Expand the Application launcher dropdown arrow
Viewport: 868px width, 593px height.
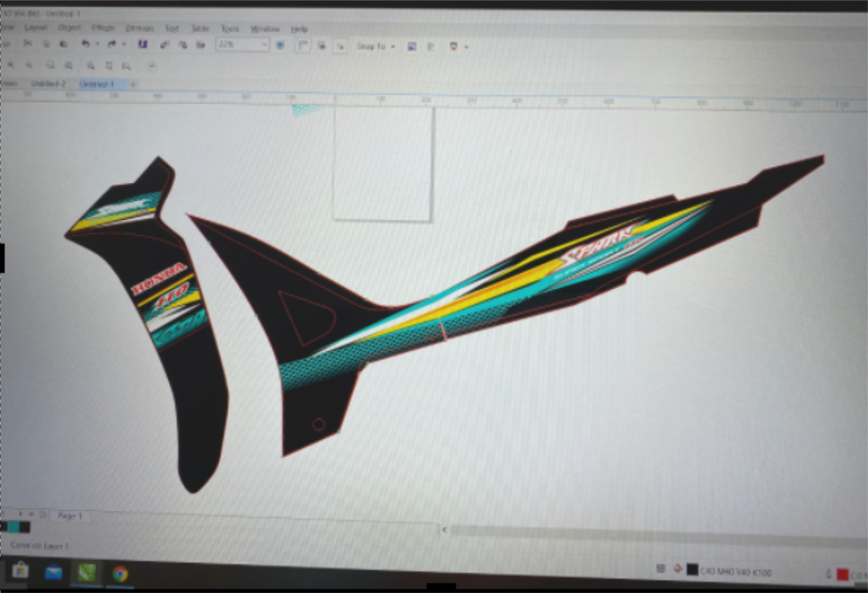coord(466,47)
